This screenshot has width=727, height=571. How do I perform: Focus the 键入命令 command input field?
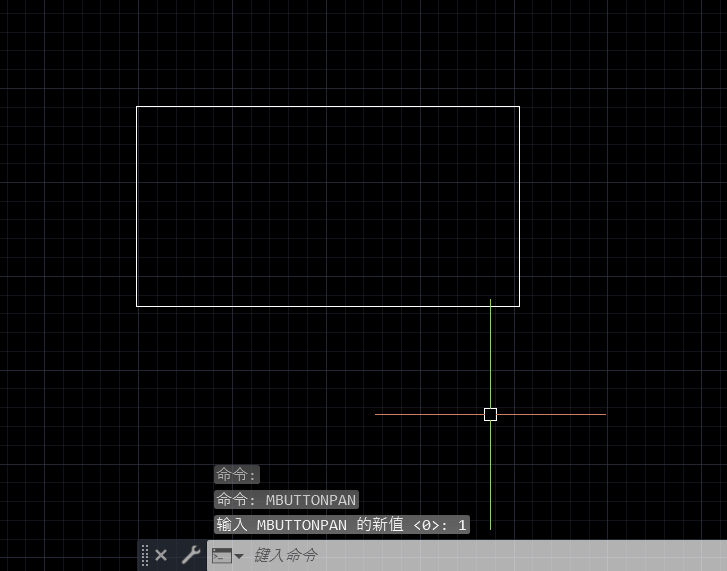(x=480, y=555)
